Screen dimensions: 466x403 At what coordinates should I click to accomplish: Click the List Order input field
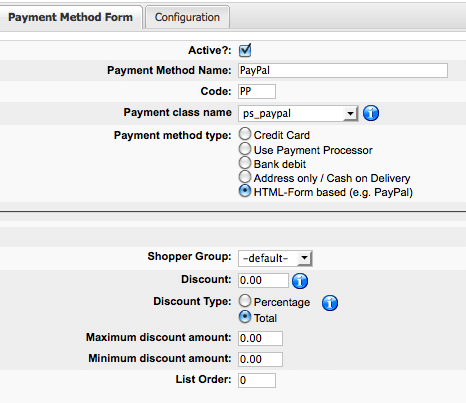coord(257,380)
